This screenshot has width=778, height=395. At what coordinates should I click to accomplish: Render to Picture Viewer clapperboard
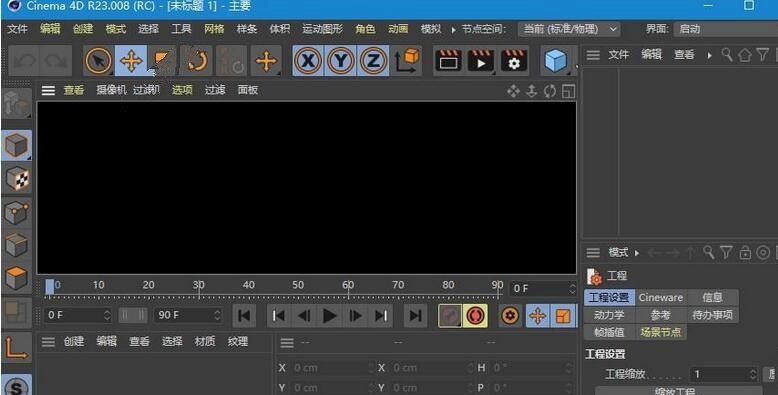click(x=481, y=61)
